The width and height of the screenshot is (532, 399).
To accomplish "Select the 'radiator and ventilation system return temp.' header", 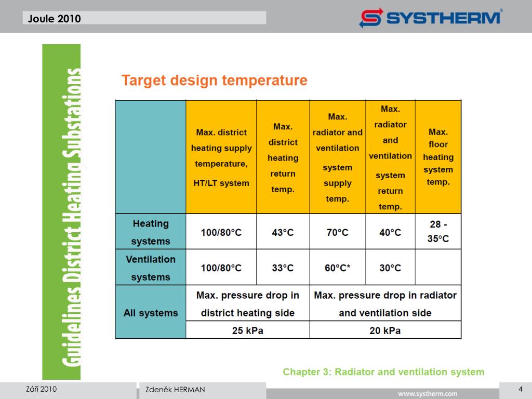I will point(391,157).
